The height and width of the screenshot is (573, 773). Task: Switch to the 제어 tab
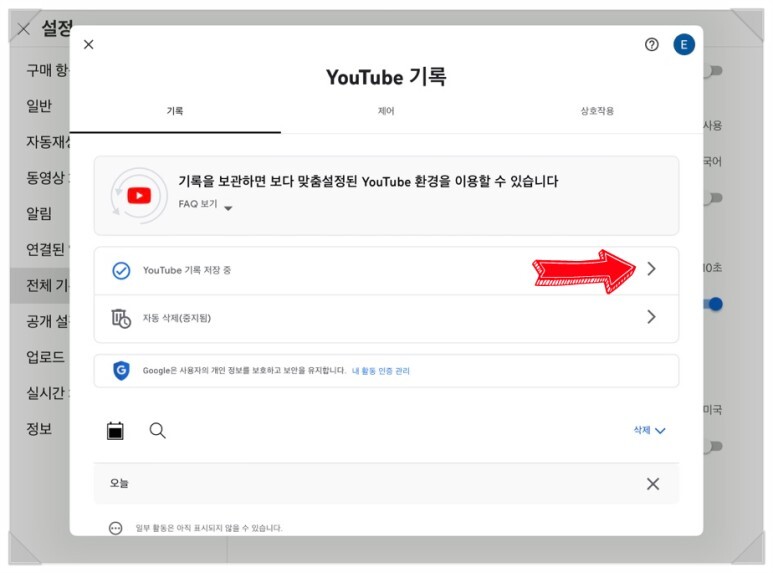click(x=386, y=111)
